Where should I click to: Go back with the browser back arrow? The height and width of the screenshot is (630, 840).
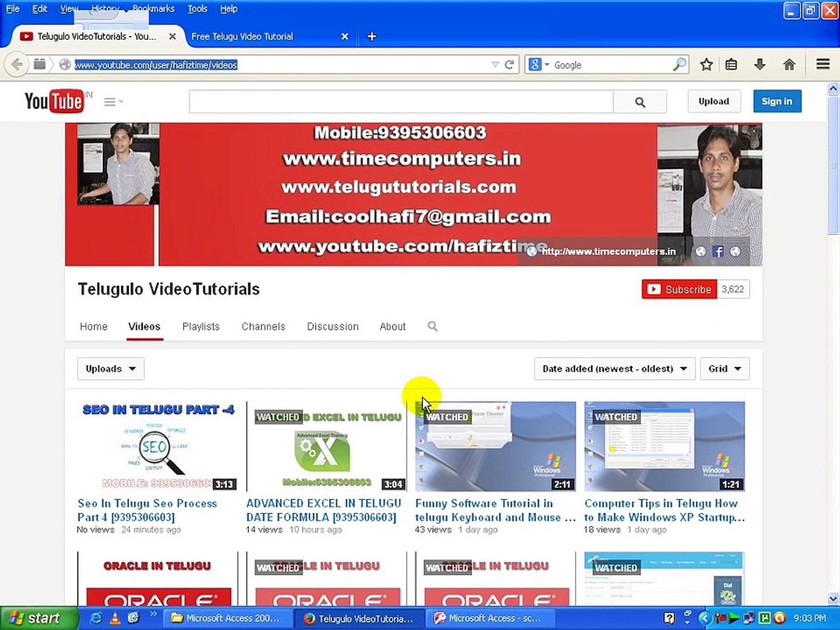pos(17,64)
